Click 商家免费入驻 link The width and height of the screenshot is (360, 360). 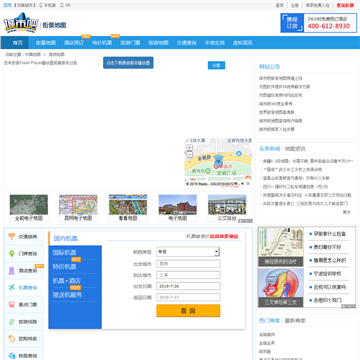click(318, 5)
